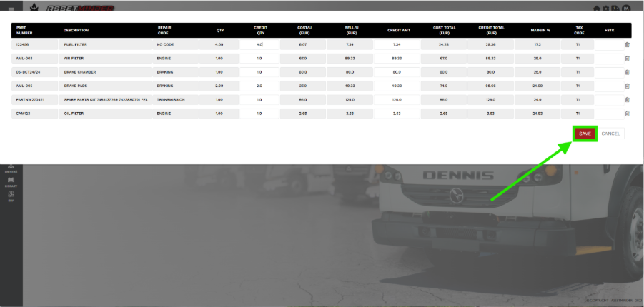The image size is (644, 307).
Task: Remove BRAKE CHAMBER line with its trash icon
Action: pyautogui.click(x=627, y=72)
